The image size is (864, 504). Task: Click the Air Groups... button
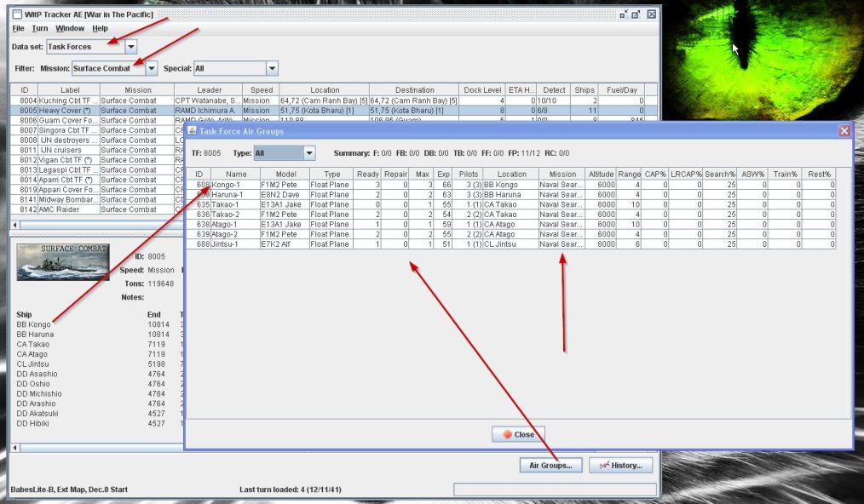[550, 466]
